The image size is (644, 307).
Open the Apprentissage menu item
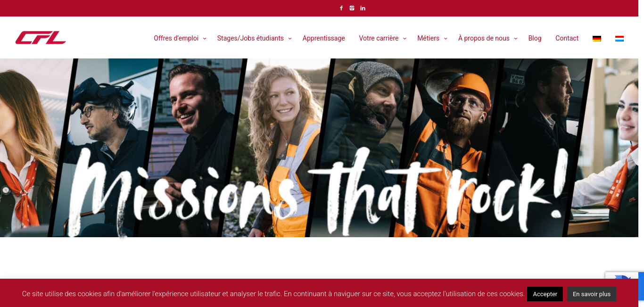pos(324,38)
